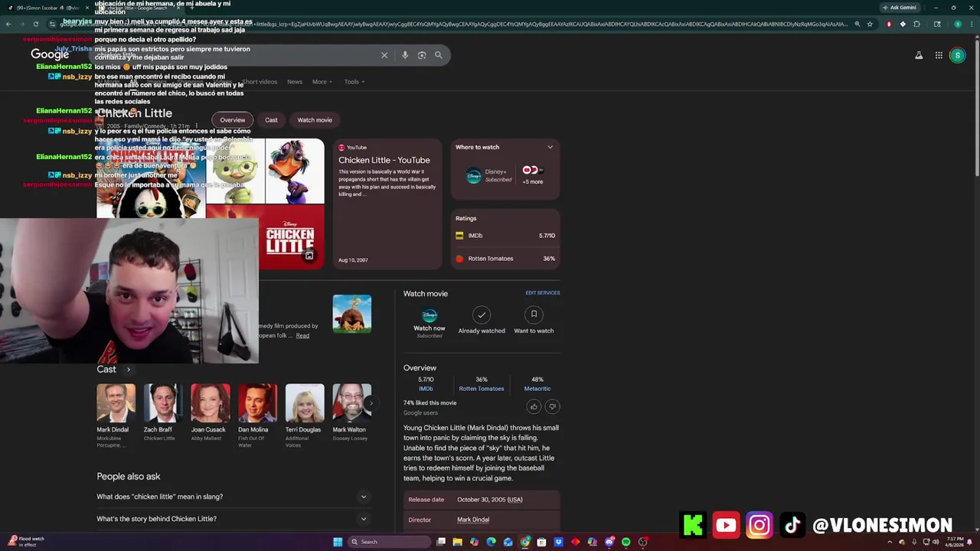Open Search Labs flask icon
Viewport: 980px width, 551px height.
(919, 55)
